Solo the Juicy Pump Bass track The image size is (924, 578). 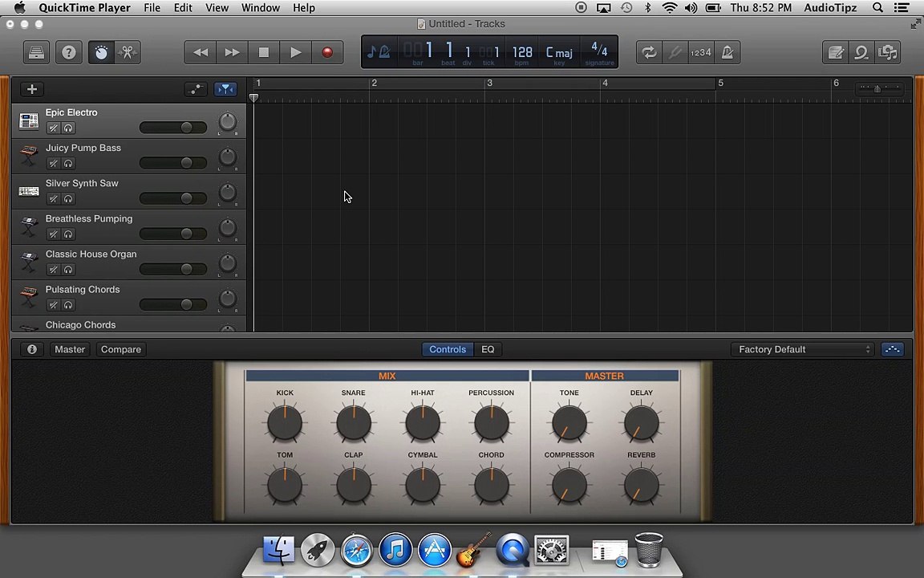pyautogui.click(x=68, y=164)
